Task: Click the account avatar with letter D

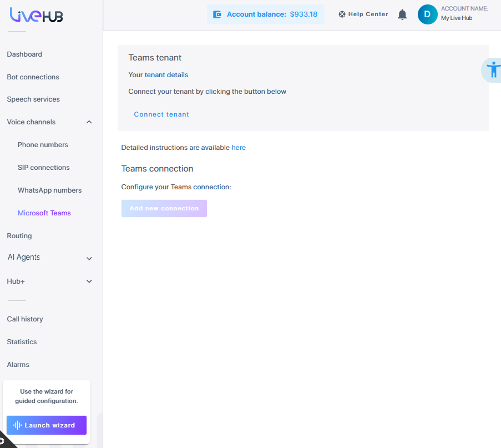Action: click(428, 14)
